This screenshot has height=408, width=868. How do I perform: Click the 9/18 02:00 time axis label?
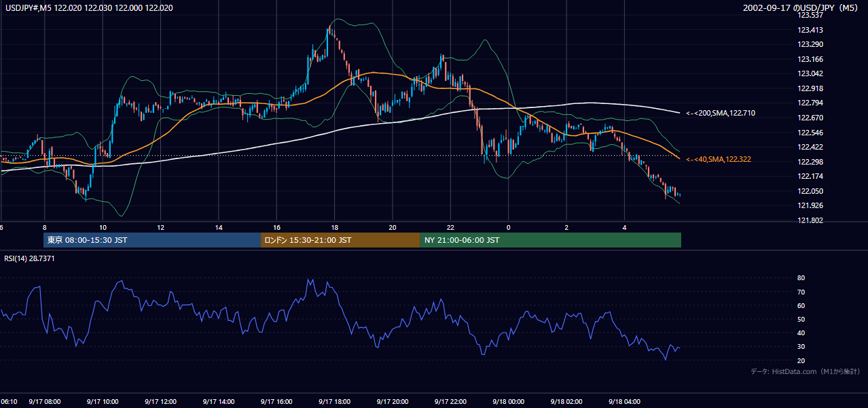[567, 402]
